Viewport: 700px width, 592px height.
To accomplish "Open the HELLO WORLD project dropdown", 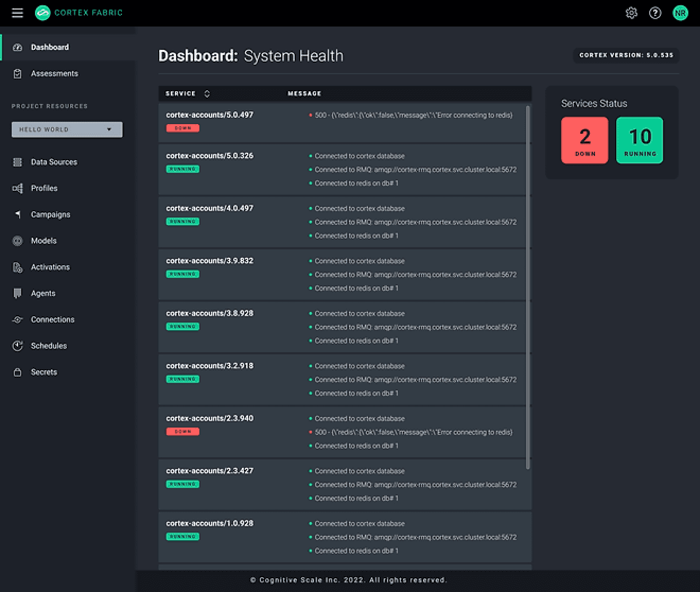I will (x=67, y=129).
